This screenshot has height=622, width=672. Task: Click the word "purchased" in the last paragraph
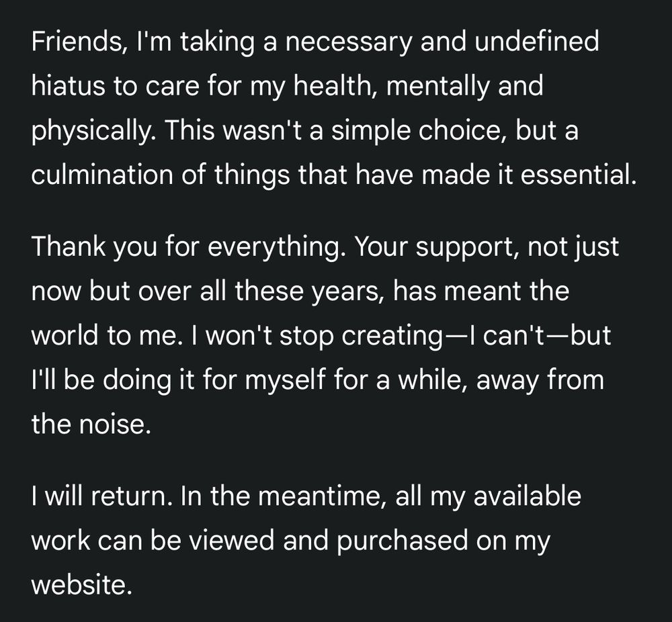pyautogui.click(x=402, y=541)
